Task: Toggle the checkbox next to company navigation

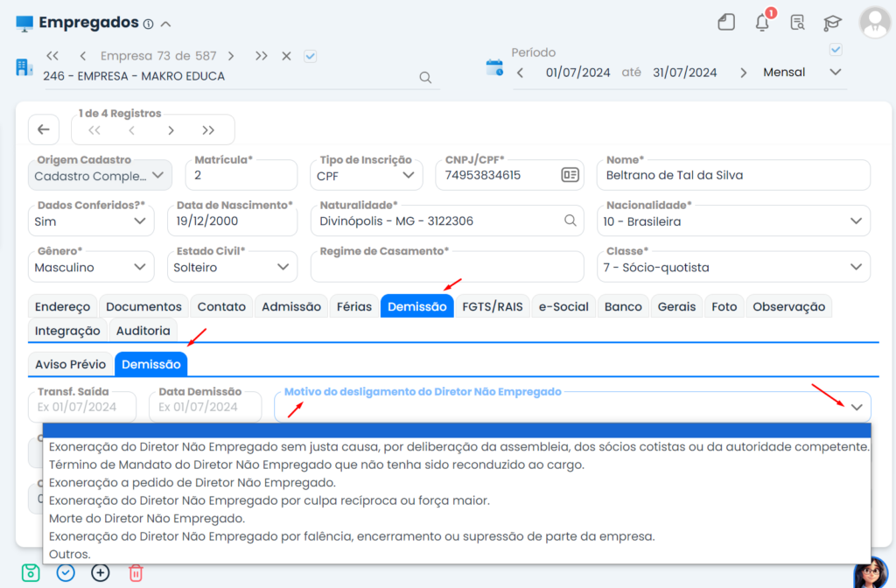Action: [311, 56]
